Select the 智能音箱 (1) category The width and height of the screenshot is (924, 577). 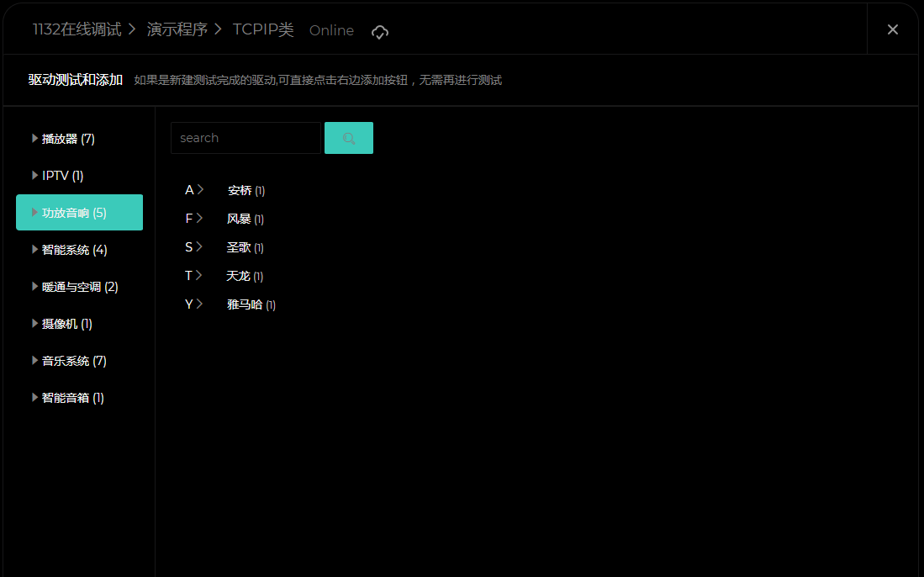[80, 398]
